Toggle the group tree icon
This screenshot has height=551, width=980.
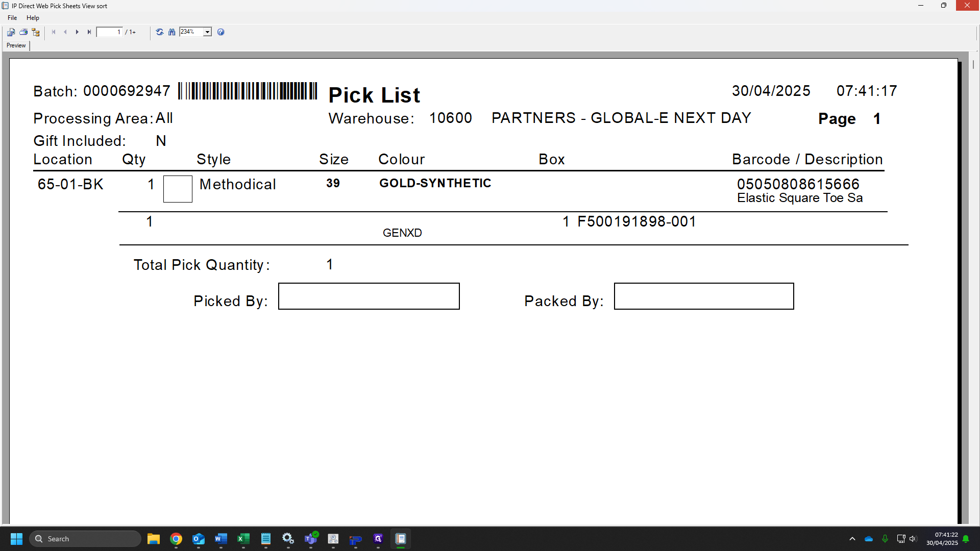[36, 32]
